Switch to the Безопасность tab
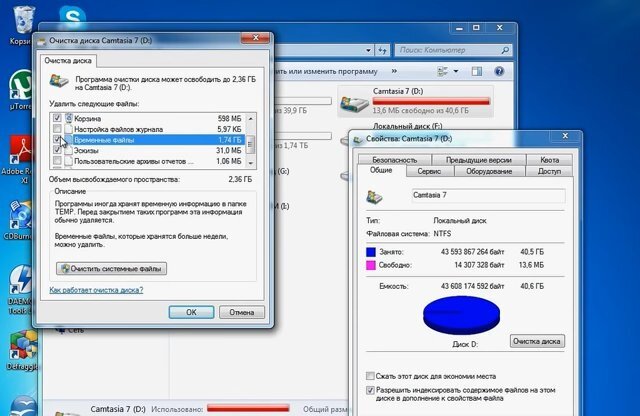 pyautogui.click(x=394, y=160)
